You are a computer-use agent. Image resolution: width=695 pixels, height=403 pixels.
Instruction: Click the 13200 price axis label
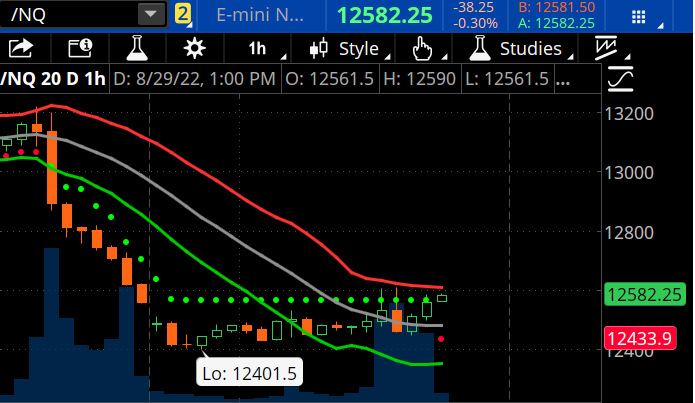(629, 114)
